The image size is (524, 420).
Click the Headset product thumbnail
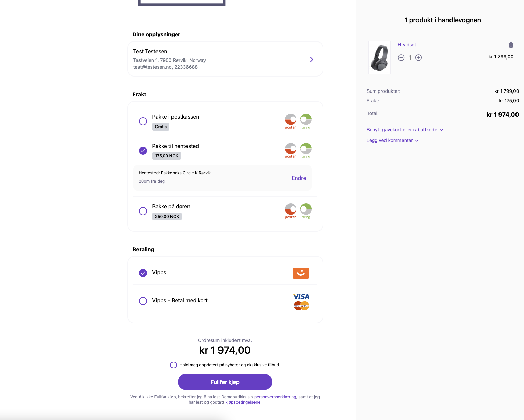coord(379,58)
